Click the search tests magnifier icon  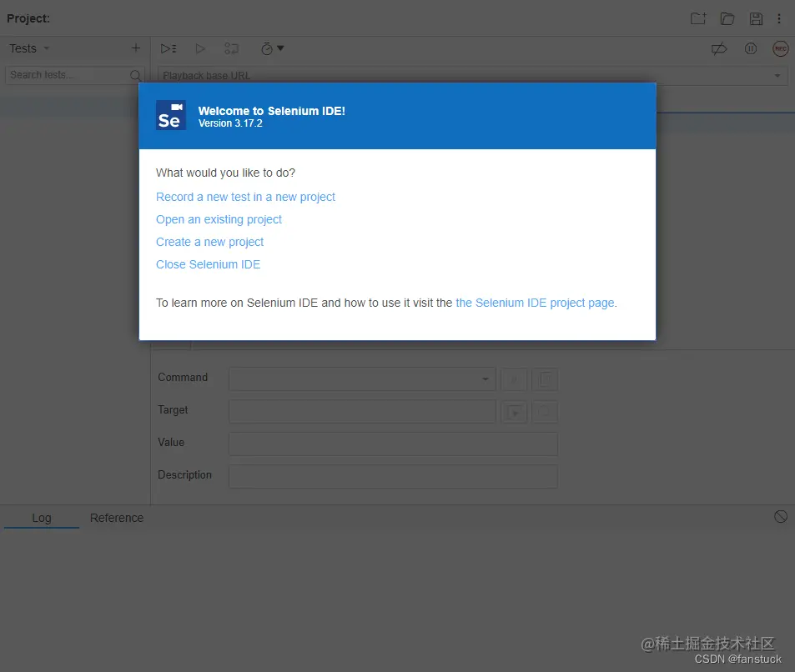(x=135, y=76)
